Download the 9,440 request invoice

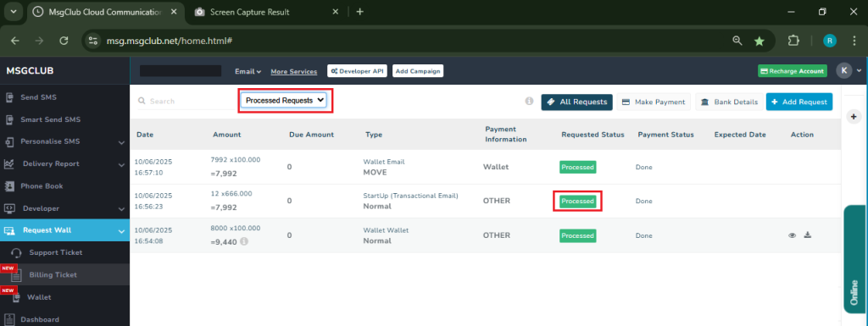(808, 235)
